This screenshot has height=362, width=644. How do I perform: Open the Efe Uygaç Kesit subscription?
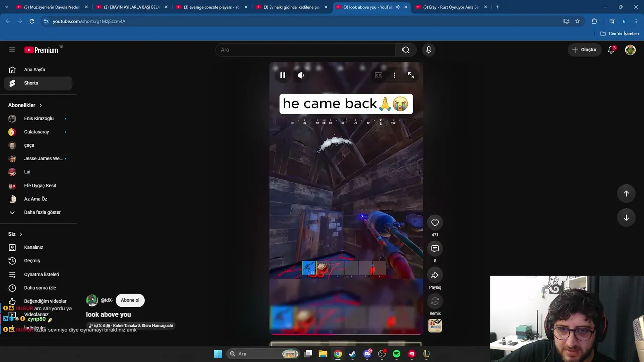click(x=38, y=186)
